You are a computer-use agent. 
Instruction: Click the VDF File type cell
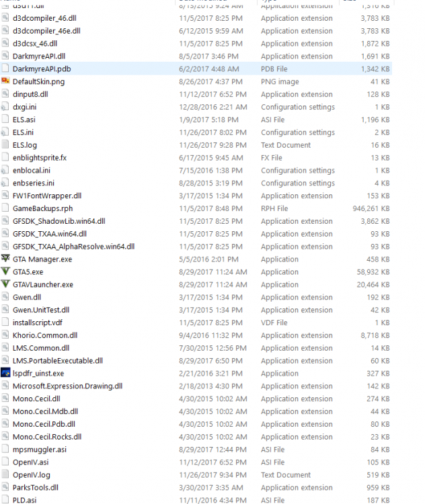274,323
